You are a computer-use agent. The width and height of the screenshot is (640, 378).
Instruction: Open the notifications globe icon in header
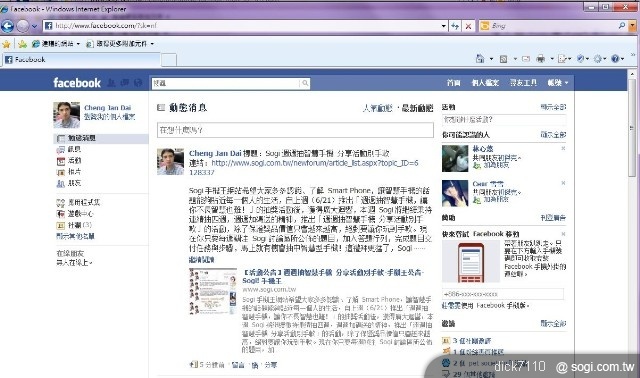tap(138, 83)
